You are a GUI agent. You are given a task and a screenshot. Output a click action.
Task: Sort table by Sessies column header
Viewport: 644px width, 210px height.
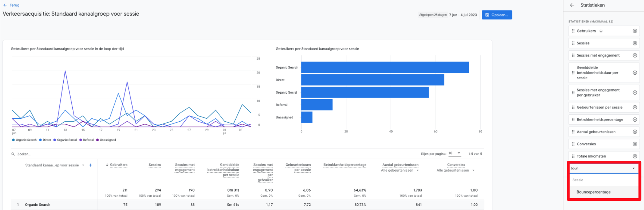click(155, 165)
